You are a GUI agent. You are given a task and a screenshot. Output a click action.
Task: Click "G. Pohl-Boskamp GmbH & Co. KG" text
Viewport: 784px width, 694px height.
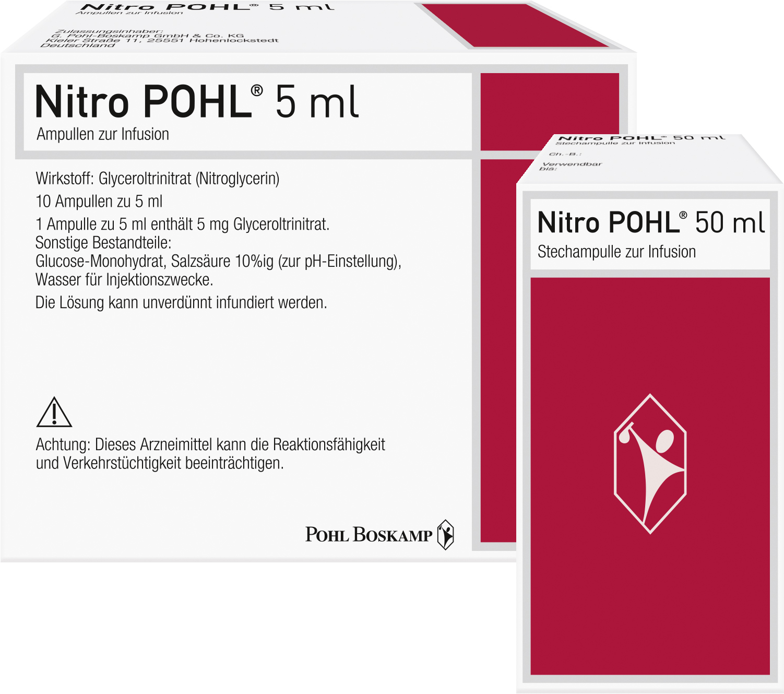(147, 36)
